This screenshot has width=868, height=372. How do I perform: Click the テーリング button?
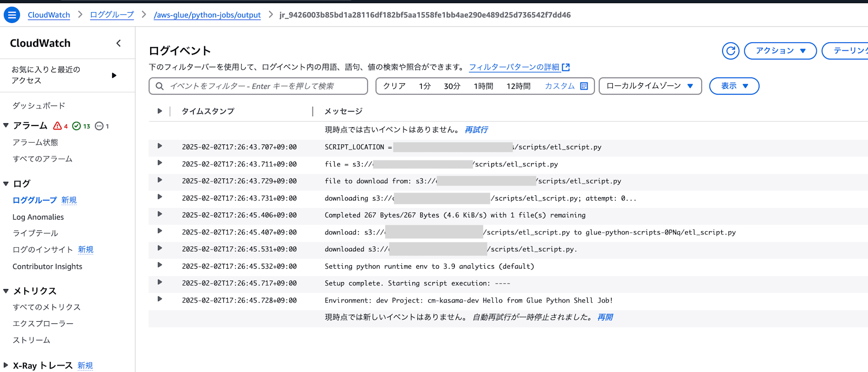(x=845, y=51)
